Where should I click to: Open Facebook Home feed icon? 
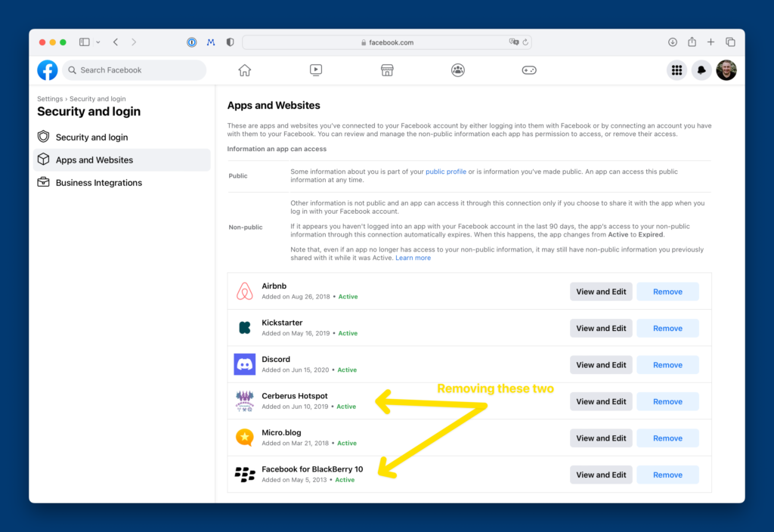coord(244,70)
